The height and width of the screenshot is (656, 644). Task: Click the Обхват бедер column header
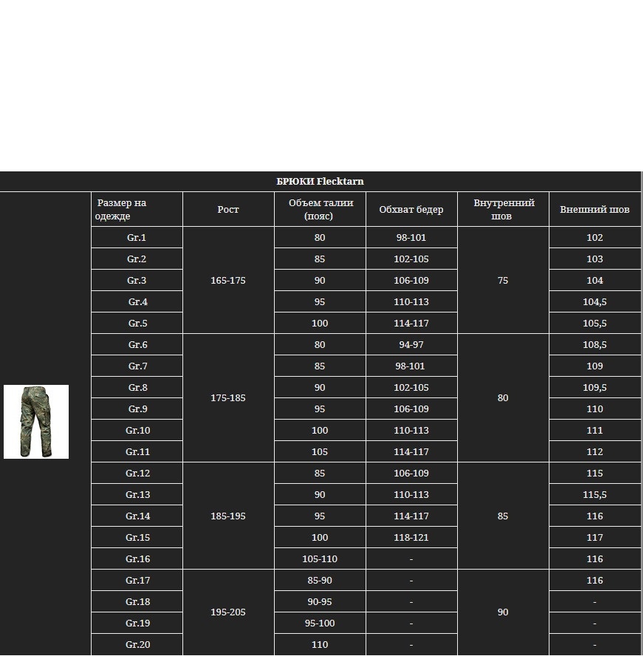coord(411,209)
